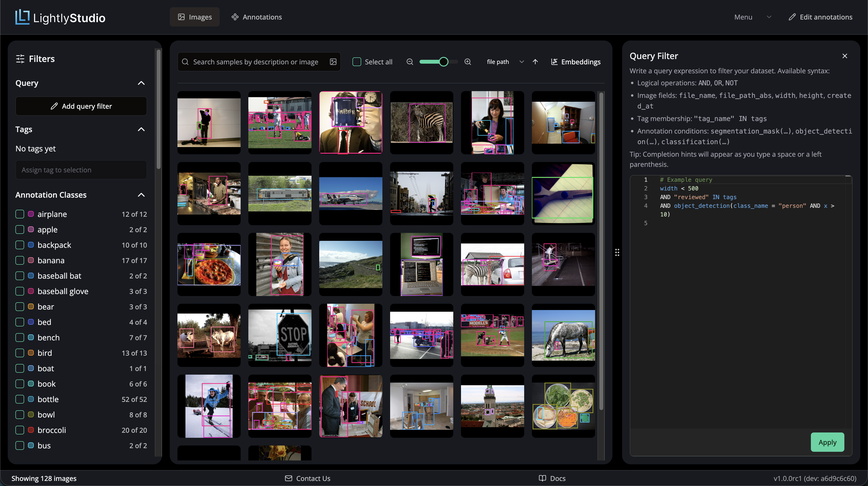Click the LightlyStudio logo icon

click(x=22, y=17)
